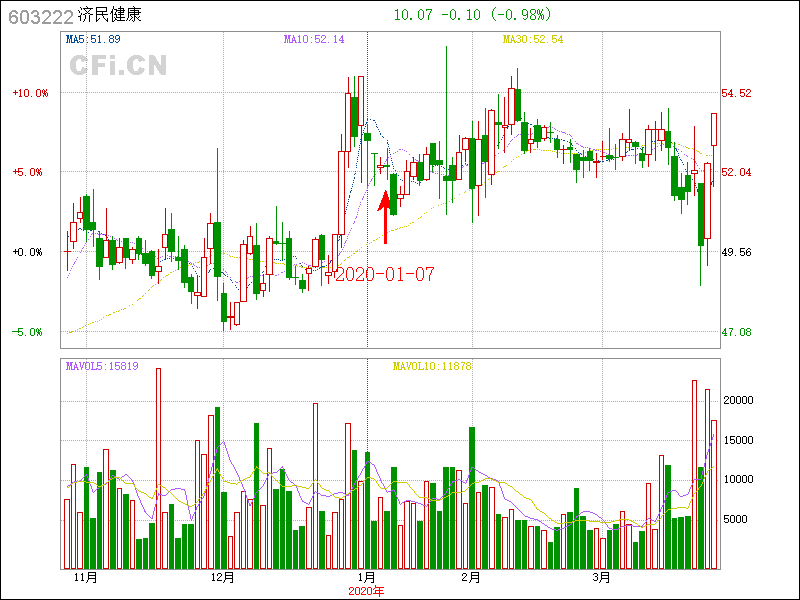Click the 11月 month axis label
Screen dimensions: 800x600
point(86,578)
